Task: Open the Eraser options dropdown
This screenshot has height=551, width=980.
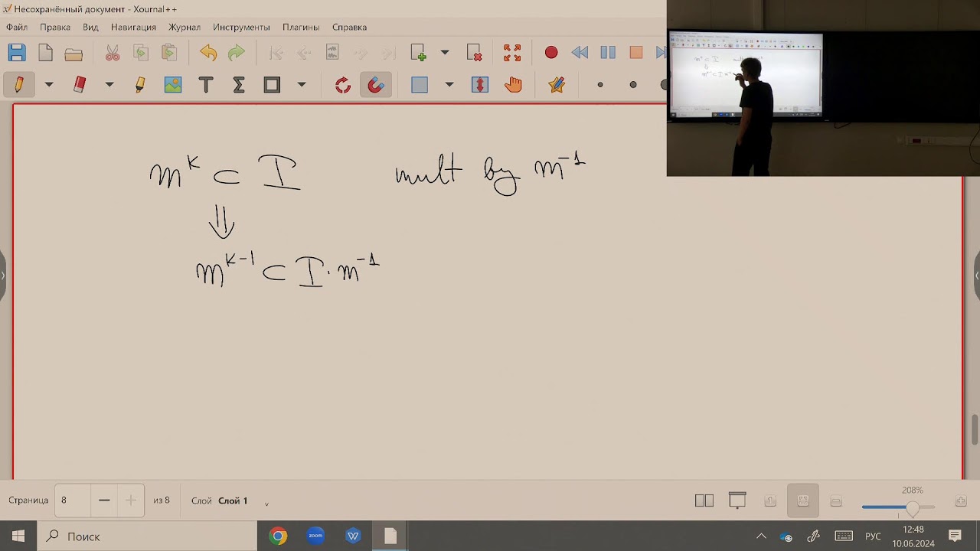Action: point(109,84)
